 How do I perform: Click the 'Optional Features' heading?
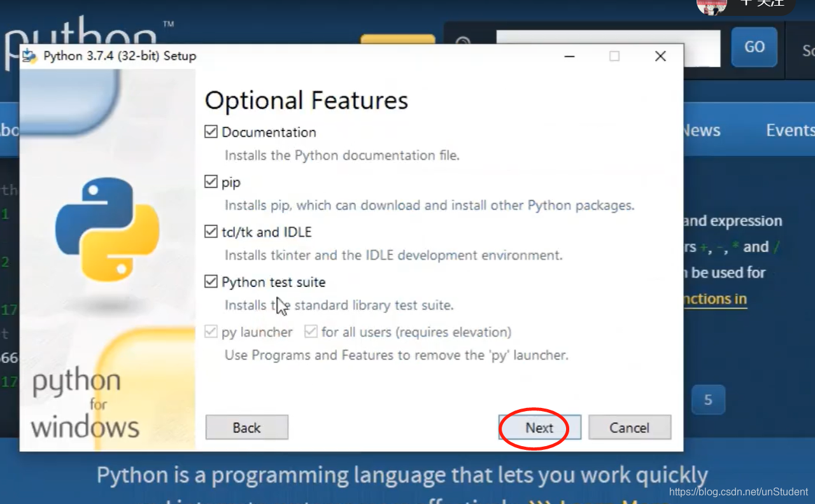(306, 101)
